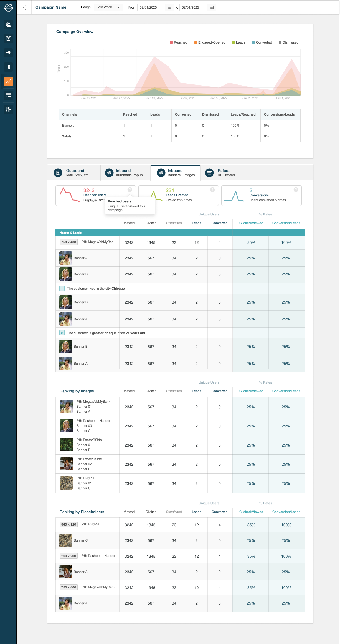340x644 pixels.
Task: Open the calendar picker for the From date
Action: (x=169, y=7)
